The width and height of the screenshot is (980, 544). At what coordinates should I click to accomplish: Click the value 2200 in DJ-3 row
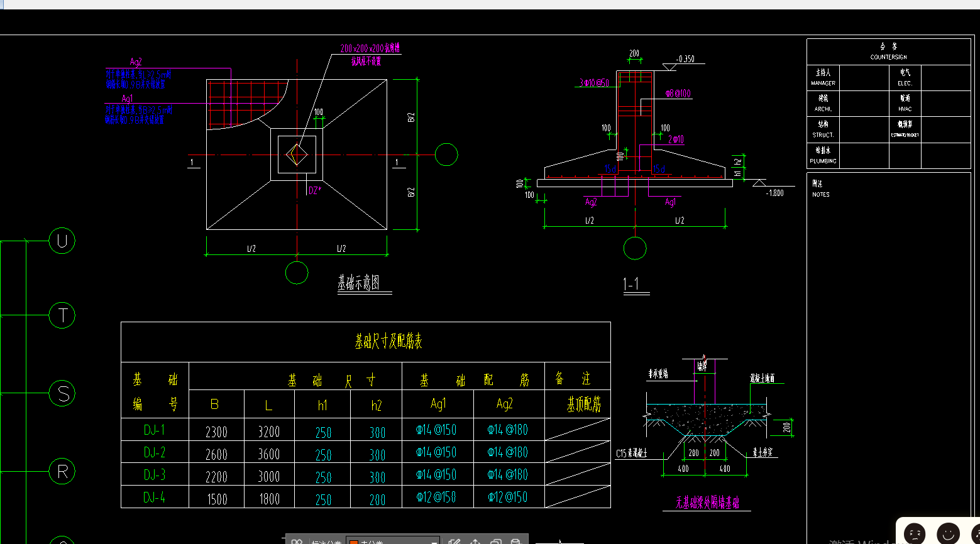tap(216, 477)
